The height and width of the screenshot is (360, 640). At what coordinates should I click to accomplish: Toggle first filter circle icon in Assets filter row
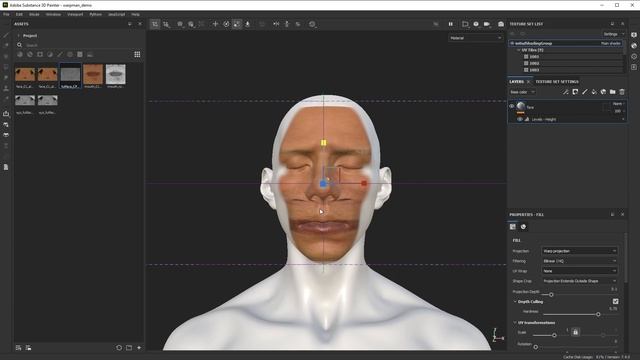(20, 54)
